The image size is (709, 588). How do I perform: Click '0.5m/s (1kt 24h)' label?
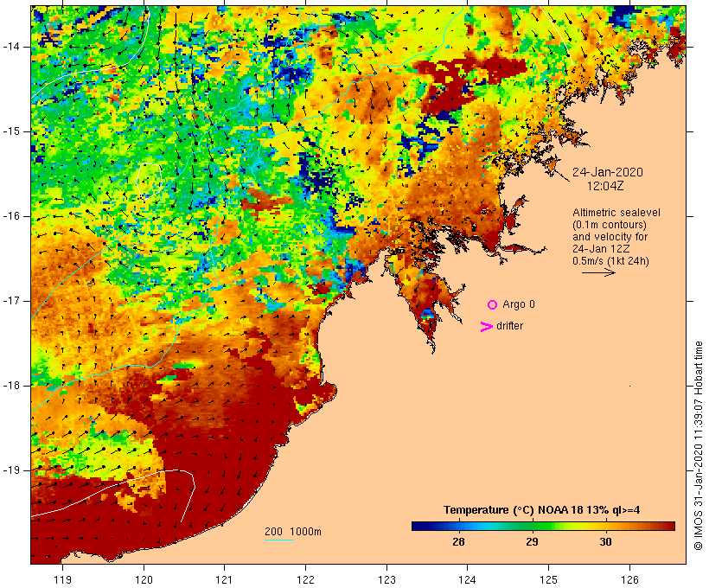610,261
